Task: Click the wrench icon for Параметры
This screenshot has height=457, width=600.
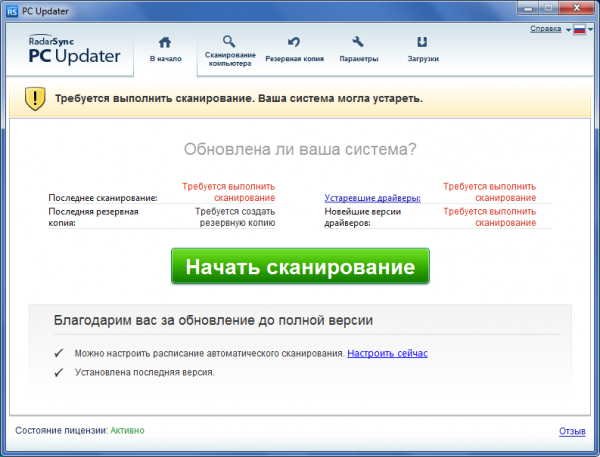Action: (358, 41)
